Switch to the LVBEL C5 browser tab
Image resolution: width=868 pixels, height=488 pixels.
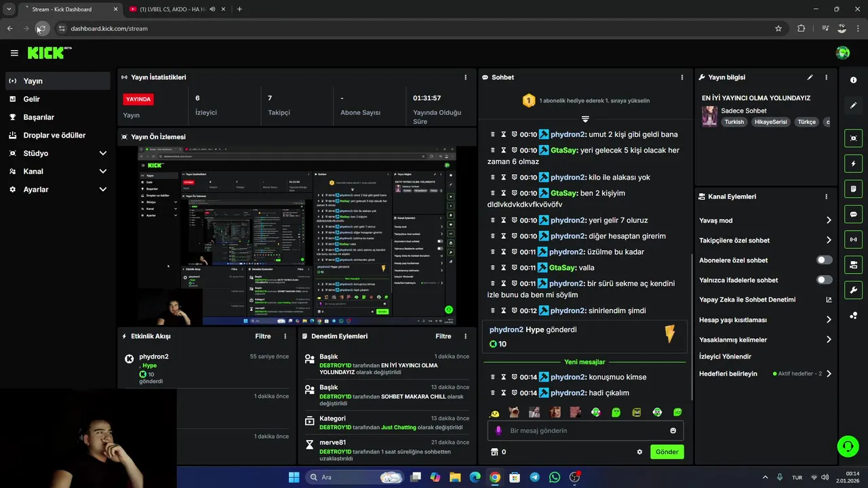coord(178,9)
